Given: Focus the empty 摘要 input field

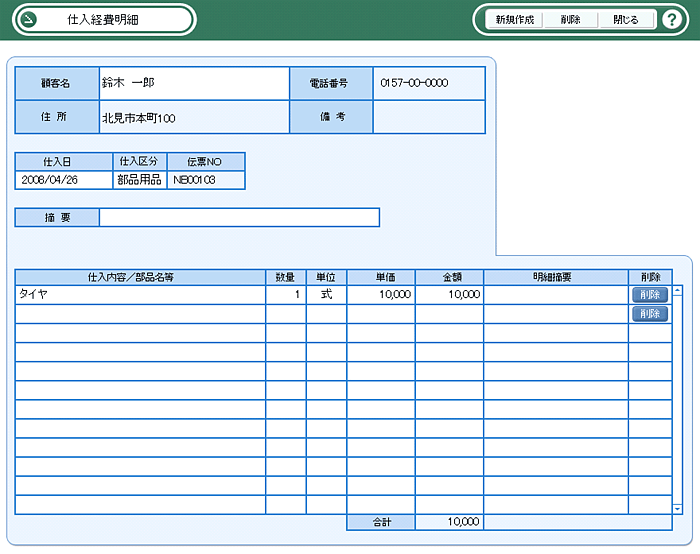Looking at the screenshot, I should point(239,218).
